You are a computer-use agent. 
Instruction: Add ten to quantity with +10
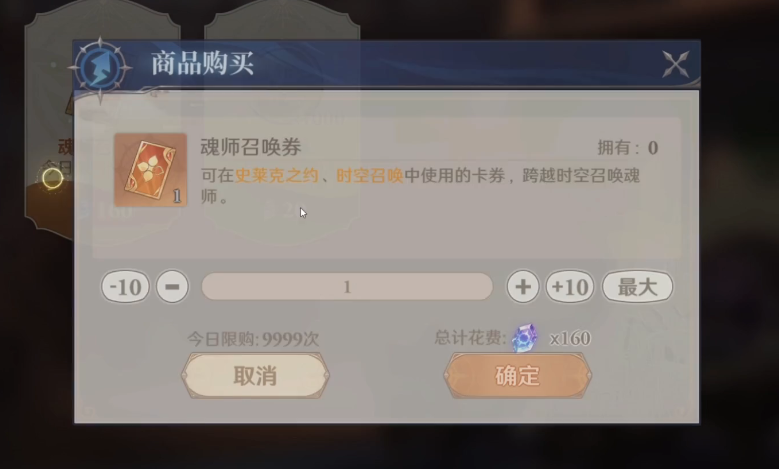[570, 287]
